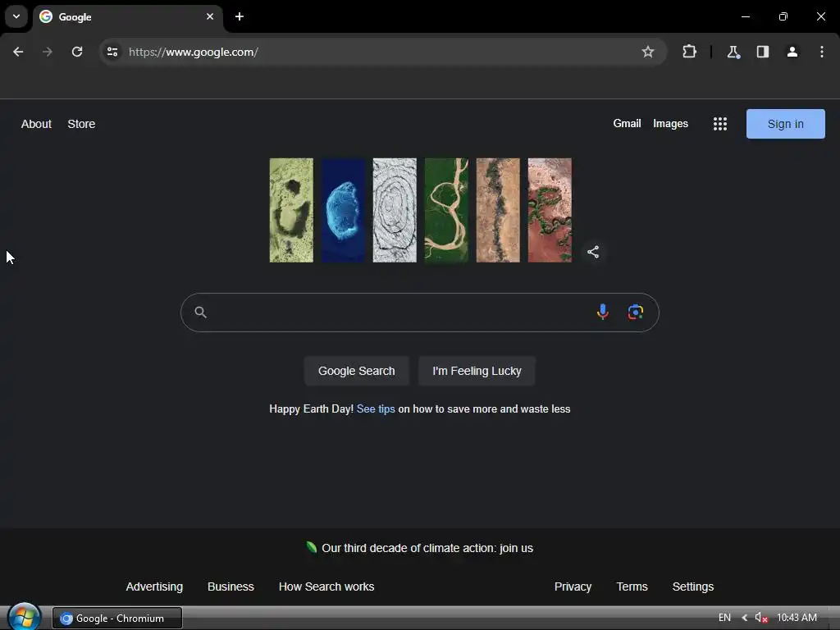Screen dimensions: 840x630
Task: Open the About link
Action: [x=36, y=124]
